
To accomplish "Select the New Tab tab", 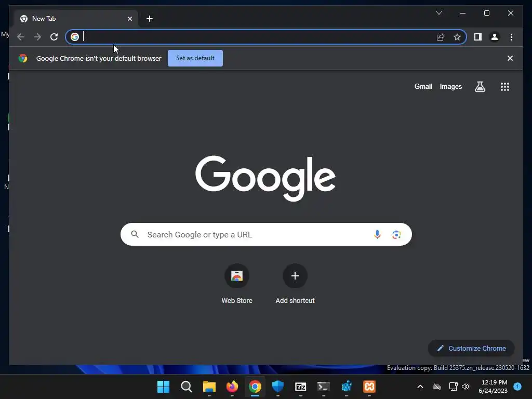I will (76, 19).
